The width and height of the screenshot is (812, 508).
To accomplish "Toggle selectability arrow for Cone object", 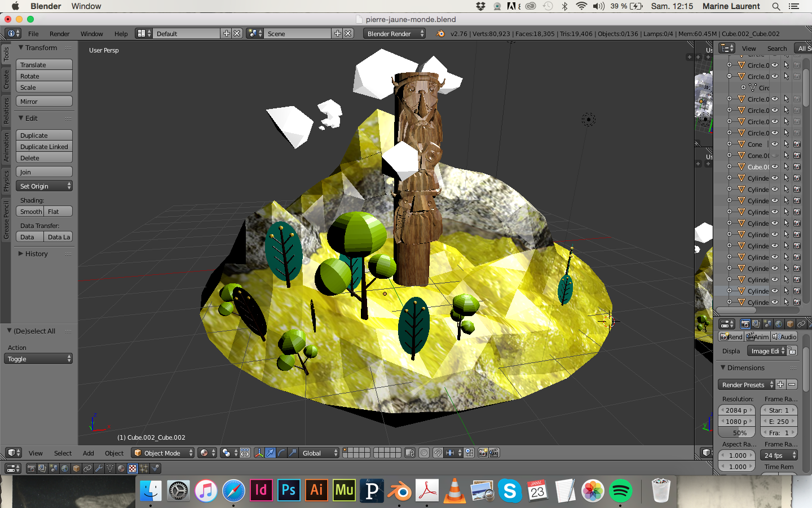I will pos(786,144).
